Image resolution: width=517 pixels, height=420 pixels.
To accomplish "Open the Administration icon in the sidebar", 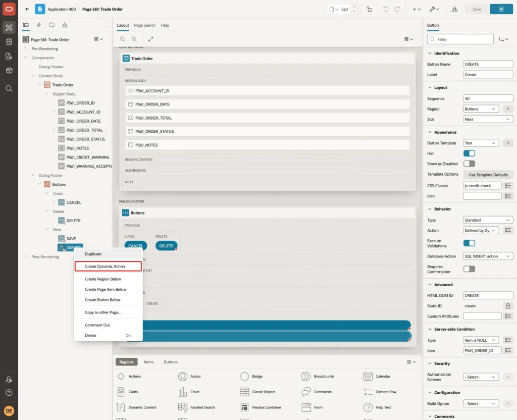I will [x=9, y=380].
